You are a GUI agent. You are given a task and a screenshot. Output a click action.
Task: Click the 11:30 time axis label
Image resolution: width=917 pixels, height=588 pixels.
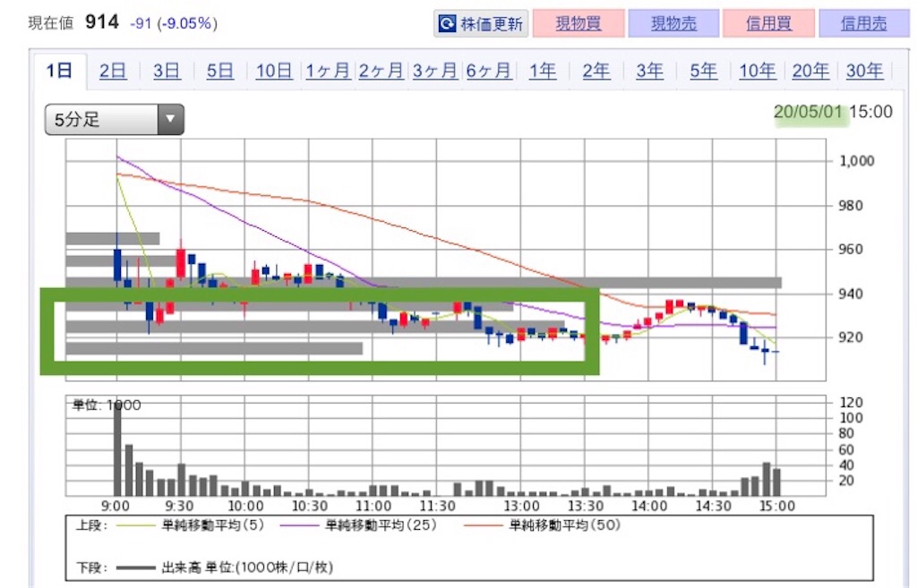pyautogui.click(x=437, y=506)
